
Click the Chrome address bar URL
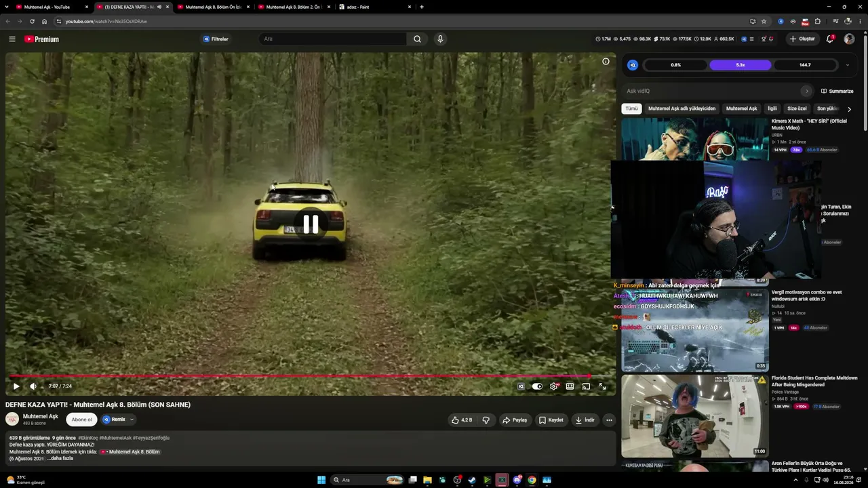click(106, 21)
